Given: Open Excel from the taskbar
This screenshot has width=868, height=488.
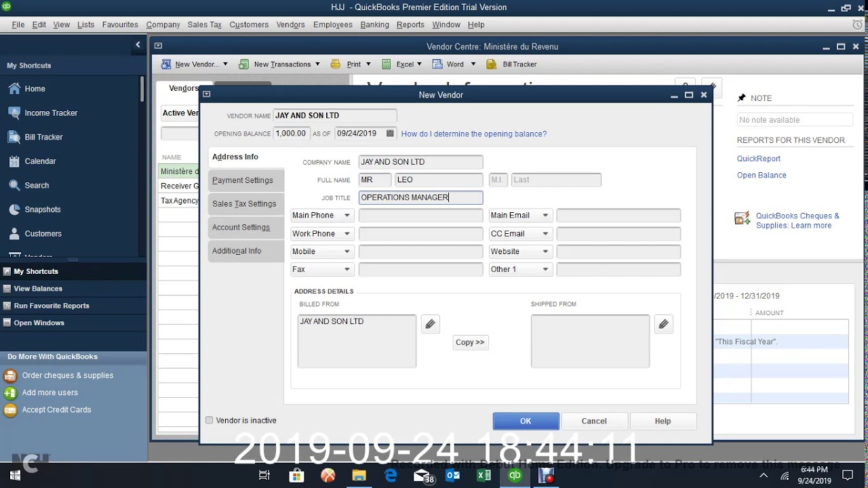Looking at the screenshot, I should coord(484,476).
